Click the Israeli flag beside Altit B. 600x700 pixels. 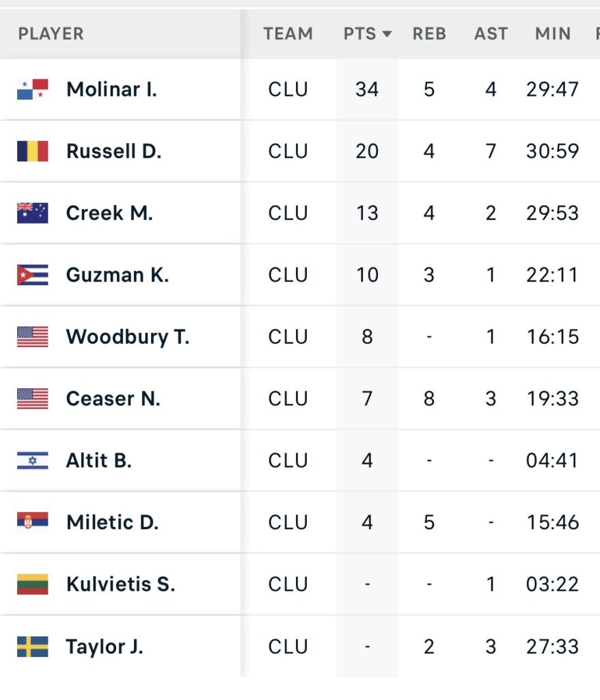pos(33,460)
